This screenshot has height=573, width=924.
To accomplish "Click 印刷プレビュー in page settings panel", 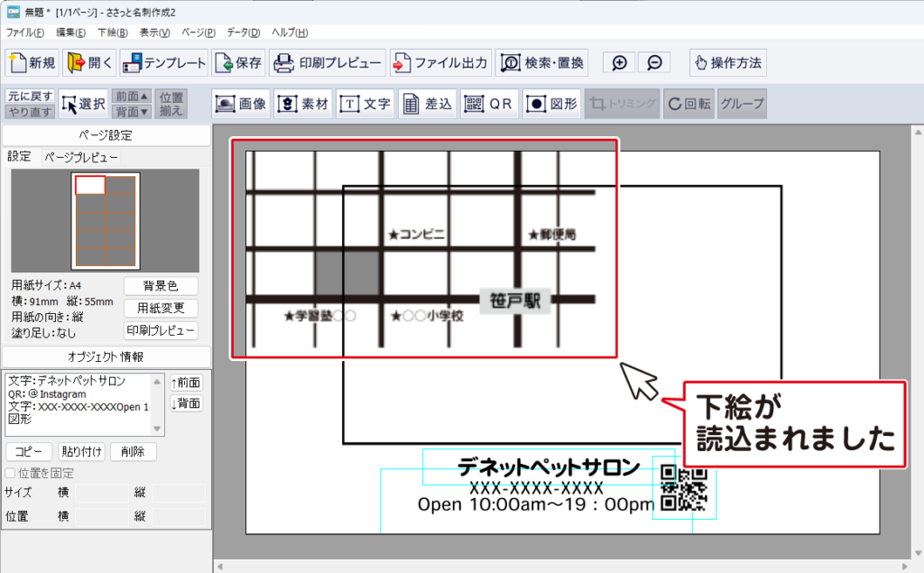I will point(161,330).
